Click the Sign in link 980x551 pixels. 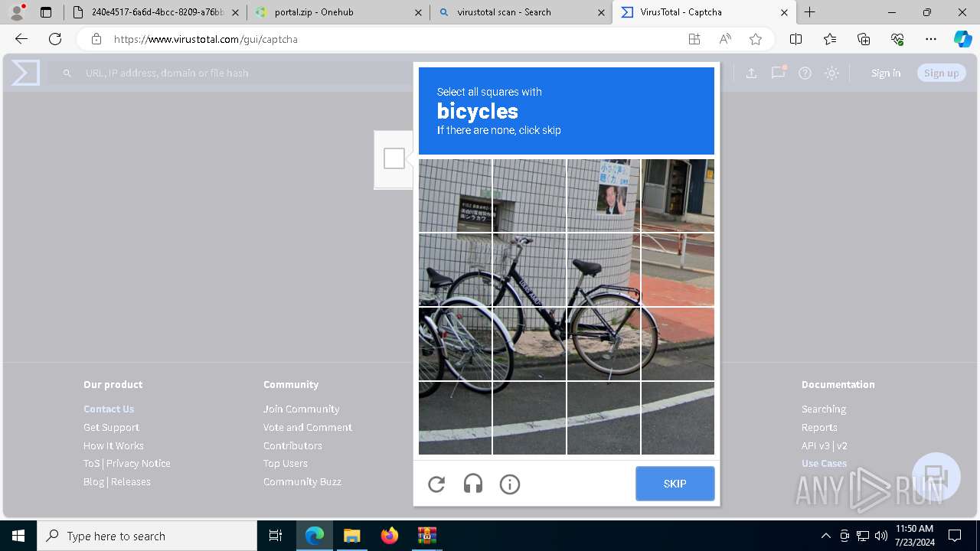[886, 73]
